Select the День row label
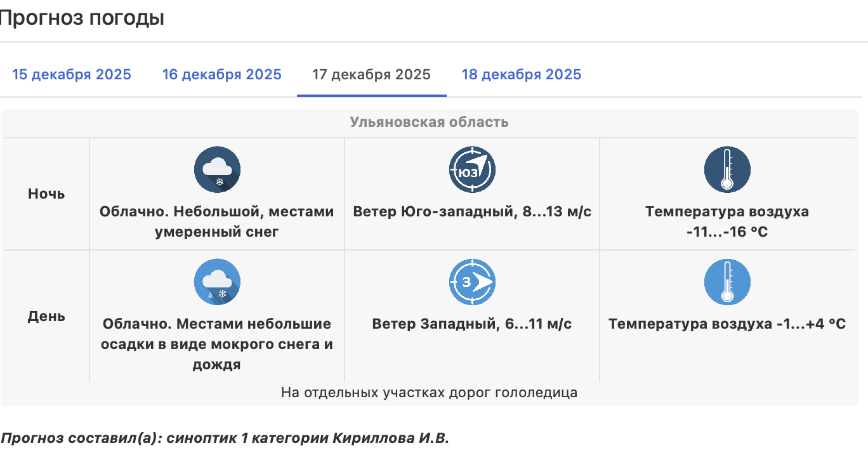This screenshot has height=467, width=868. (46, 316)
